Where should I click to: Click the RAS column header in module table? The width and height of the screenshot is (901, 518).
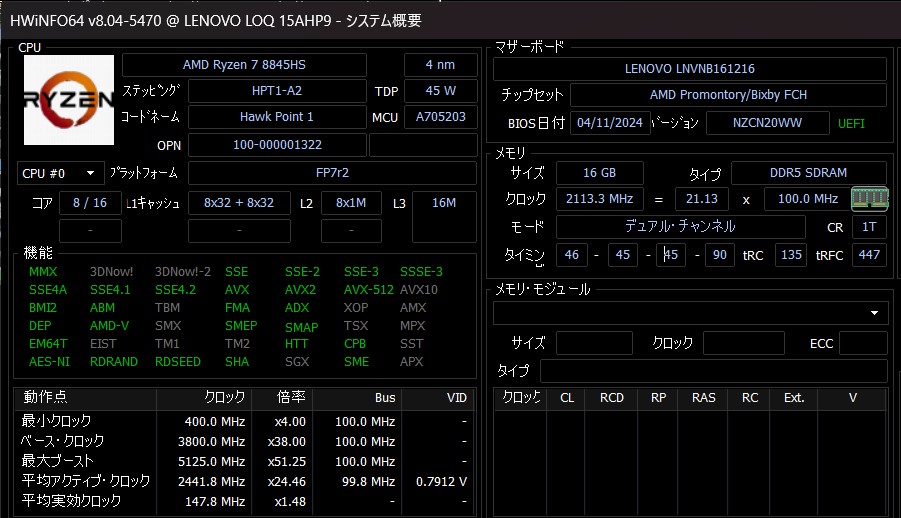point(703,398)
